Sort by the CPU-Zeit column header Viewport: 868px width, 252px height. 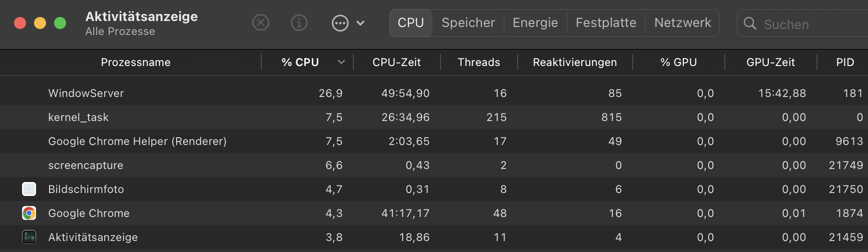[396, 62]
